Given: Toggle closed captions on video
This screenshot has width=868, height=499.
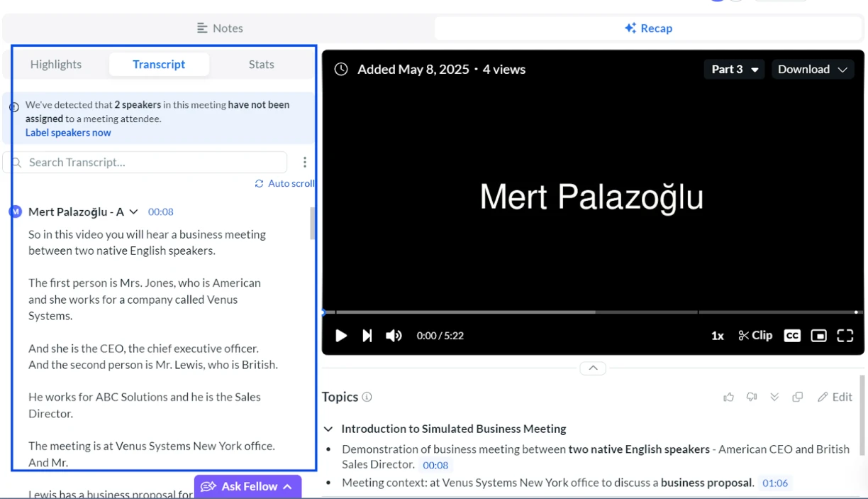Looking at the screenshot, I should [x=792, y=336].
